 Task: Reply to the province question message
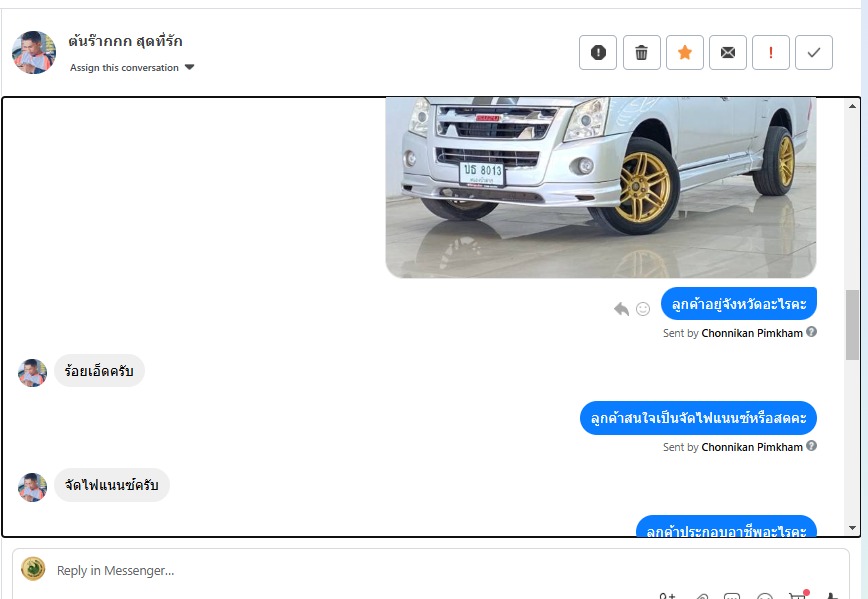click(622, 309)
